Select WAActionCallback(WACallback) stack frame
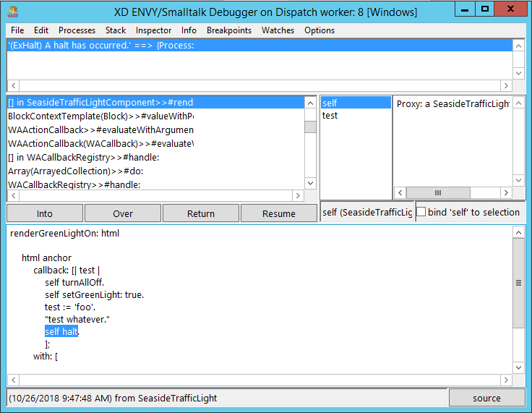This screenshot has height=413, width=532. (x=101, y=143)
